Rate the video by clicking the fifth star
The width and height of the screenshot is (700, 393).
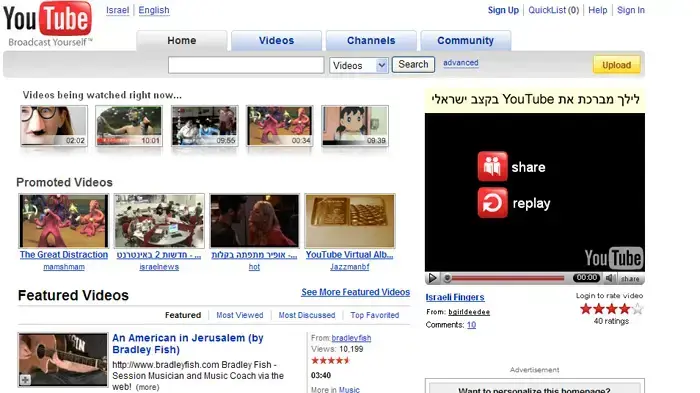(x=638, y=309)
